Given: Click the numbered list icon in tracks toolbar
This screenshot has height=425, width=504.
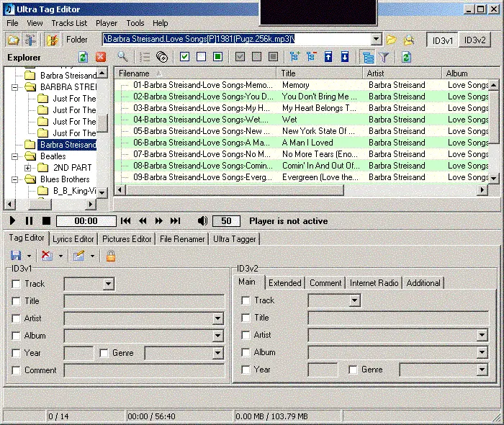Looking at the screenshot, I should [145, 57].
